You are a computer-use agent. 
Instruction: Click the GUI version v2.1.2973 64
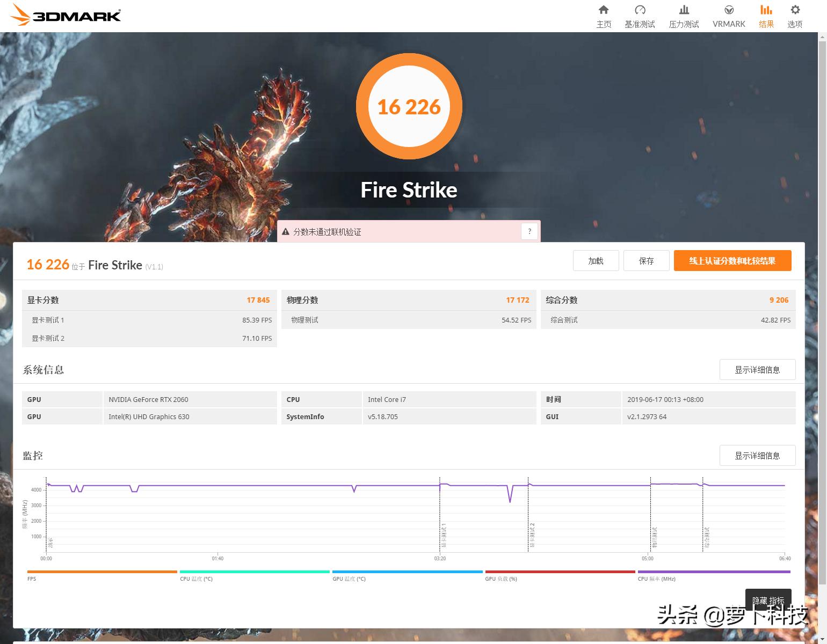tap(647, 416)
